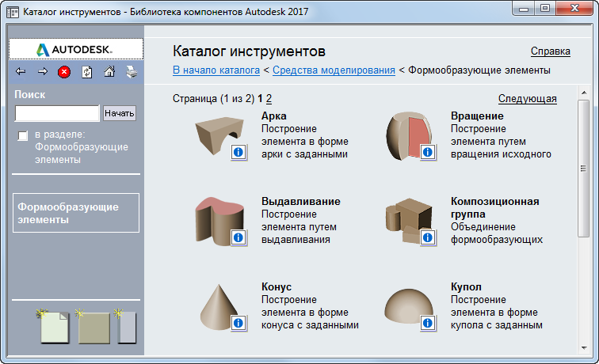Create new catalog with white page icon

[x=54, y=327]
